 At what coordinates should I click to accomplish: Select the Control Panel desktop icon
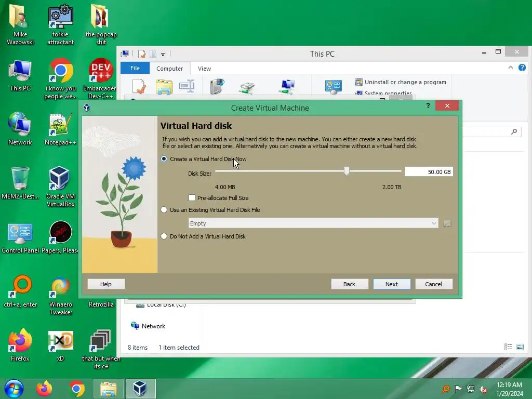[x=20, y=238]
